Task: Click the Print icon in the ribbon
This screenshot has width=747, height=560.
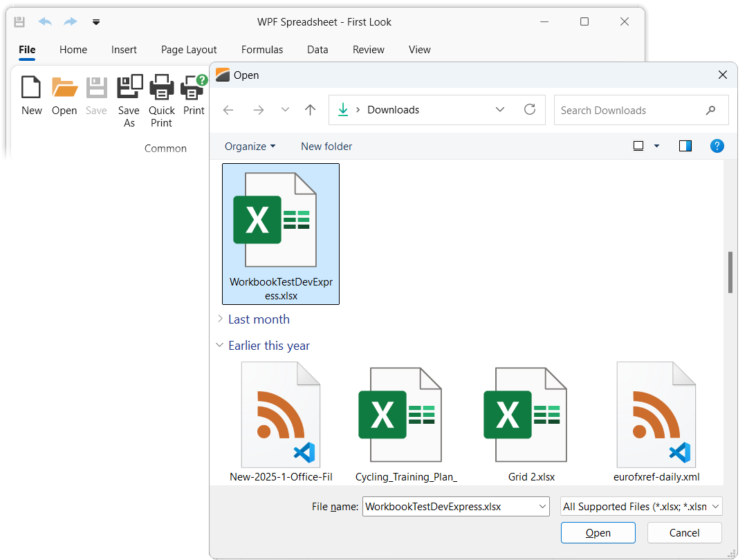Action: pos(194,86)
